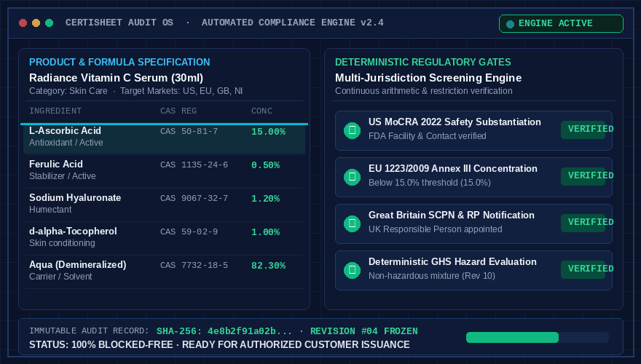Click the UK Responsible Person appointed note
641x364 pixels.
pyautogui.click(x=436, y=229)
